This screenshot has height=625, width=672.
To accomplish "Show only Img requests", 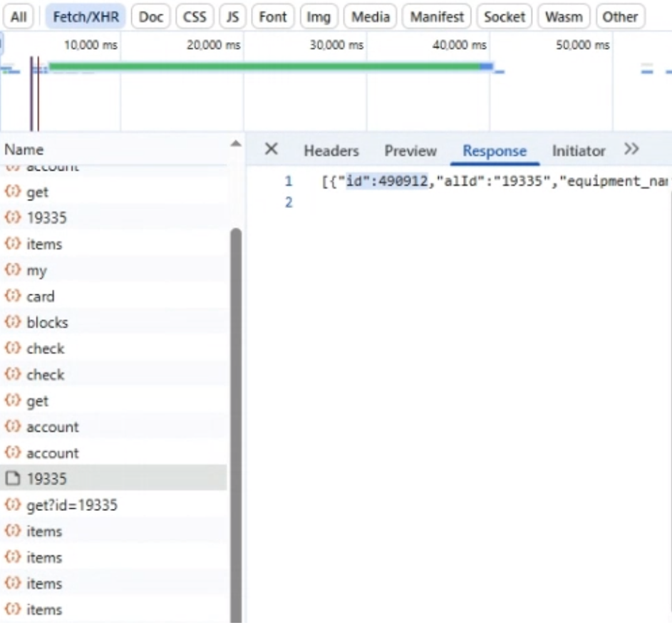I will 319,16.
